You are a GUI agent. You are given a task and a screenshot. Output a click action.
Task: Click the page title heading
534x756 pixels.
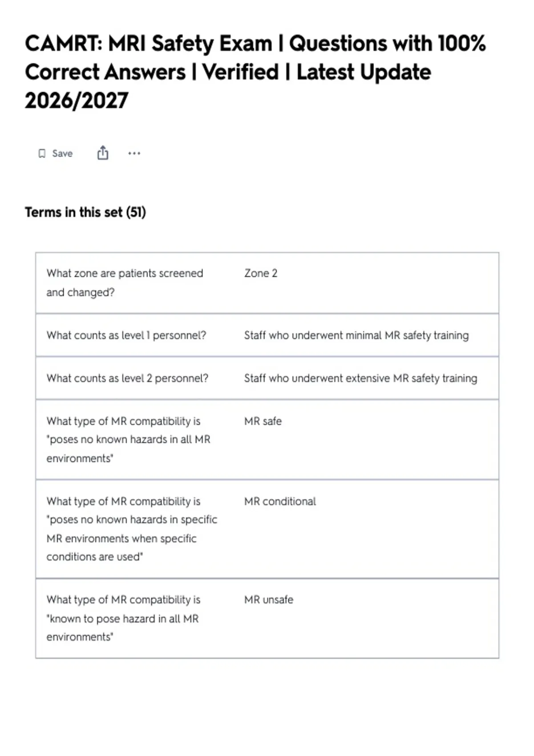pyautogui.click(x=255, y=72)
